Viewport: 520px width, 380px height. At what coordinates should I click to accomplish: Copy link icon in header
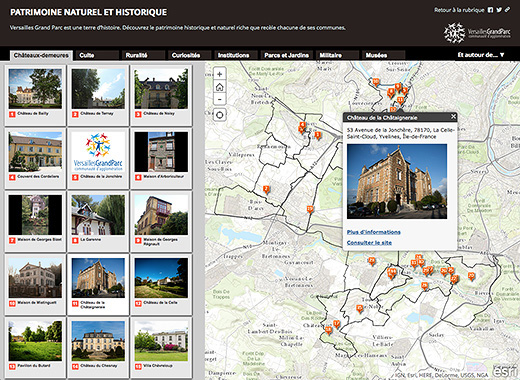click(507, 10)
